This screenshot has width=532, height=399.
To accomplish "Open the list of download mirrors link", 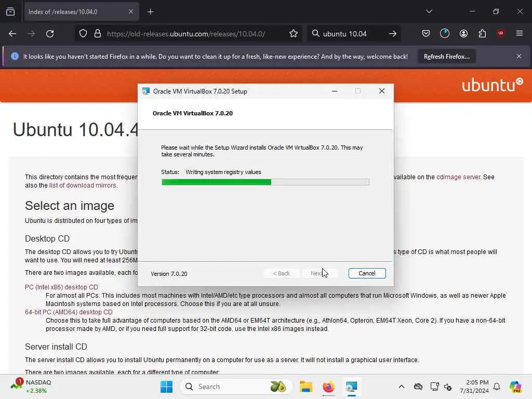I will point(83,185).
